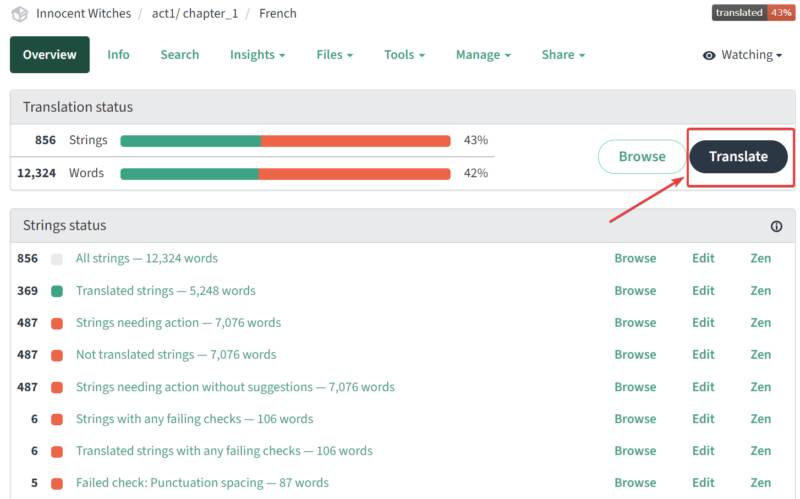Screen dimensions: 800x499
Task: Click the outlined Browse button
Action: 641,156
